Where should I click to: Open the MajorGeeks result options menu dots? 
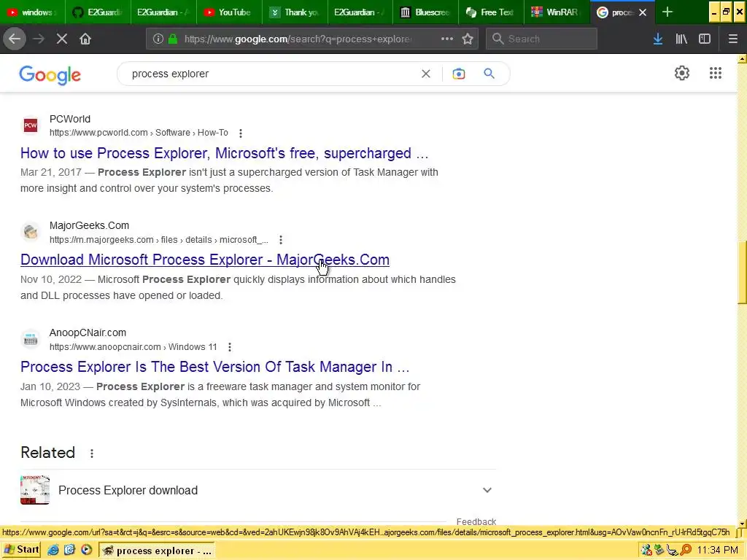click(281, 240)
